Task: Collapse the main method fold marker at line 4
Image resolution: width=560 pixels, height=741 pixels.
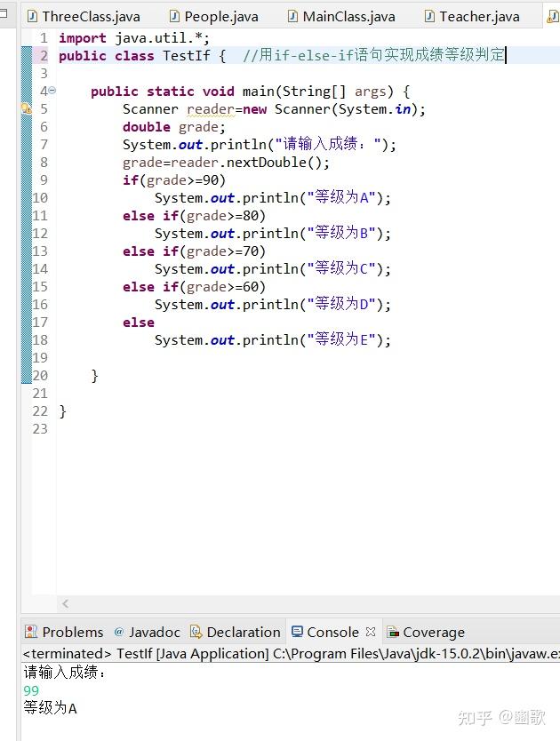Action: (52, 91)
